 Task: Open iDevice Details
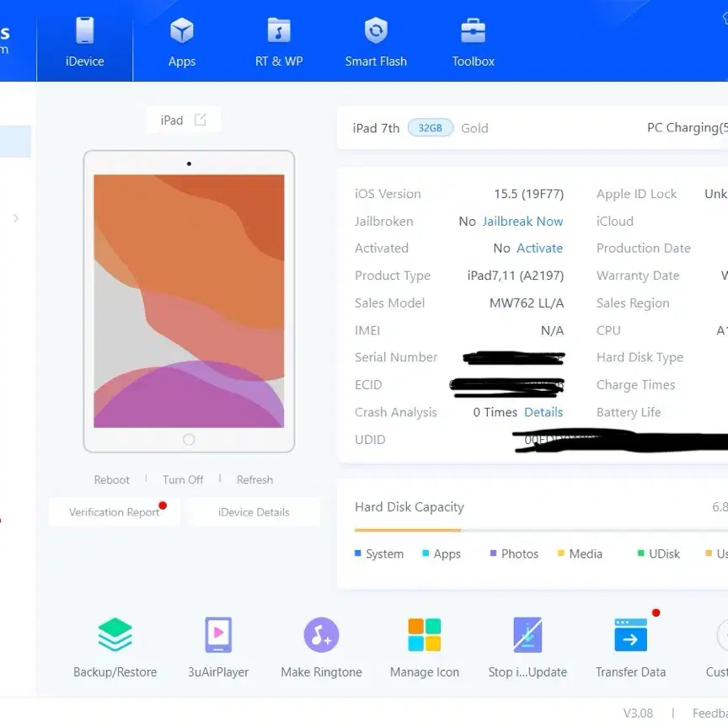pos(254,512)
